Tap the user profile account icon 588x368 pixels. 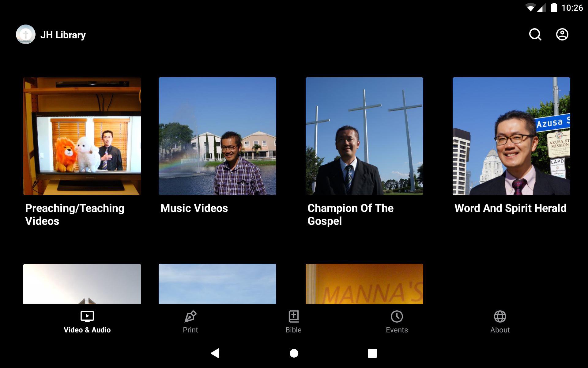(562, 34)
